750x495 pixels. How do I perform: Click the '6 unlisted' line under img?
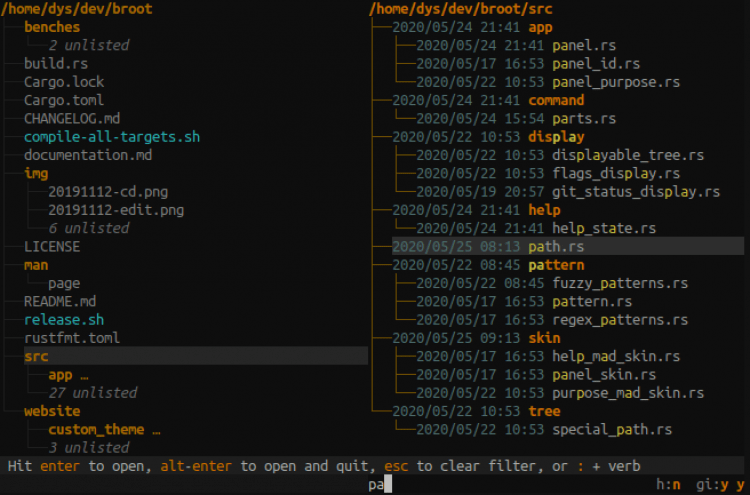pos(88,228)
